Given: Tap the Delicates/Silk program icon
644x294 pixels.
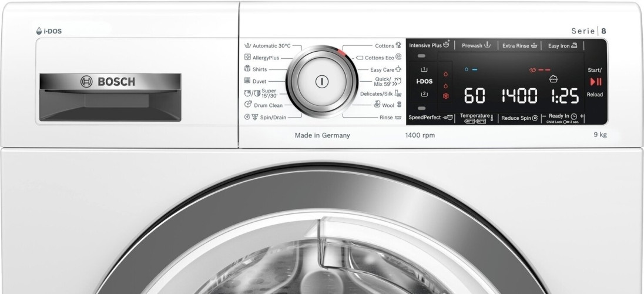Looking at the screenshot, I should point(398,93).
